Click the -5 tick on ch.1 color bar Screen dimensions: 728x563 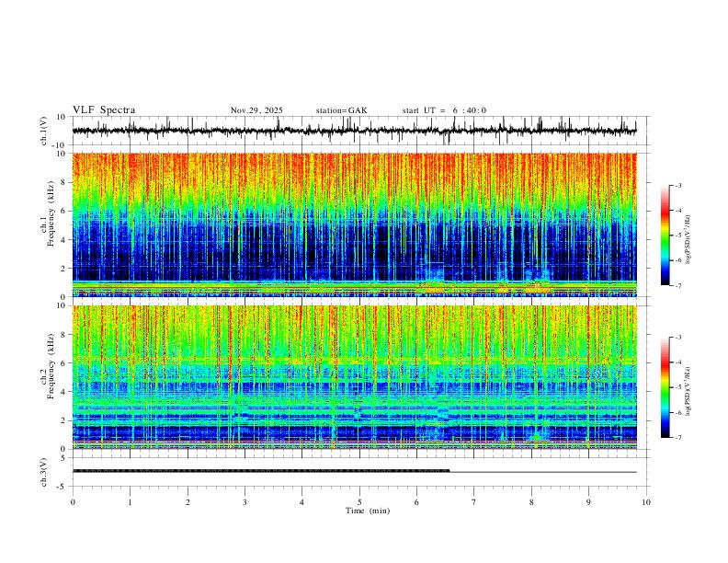(677, 236)
